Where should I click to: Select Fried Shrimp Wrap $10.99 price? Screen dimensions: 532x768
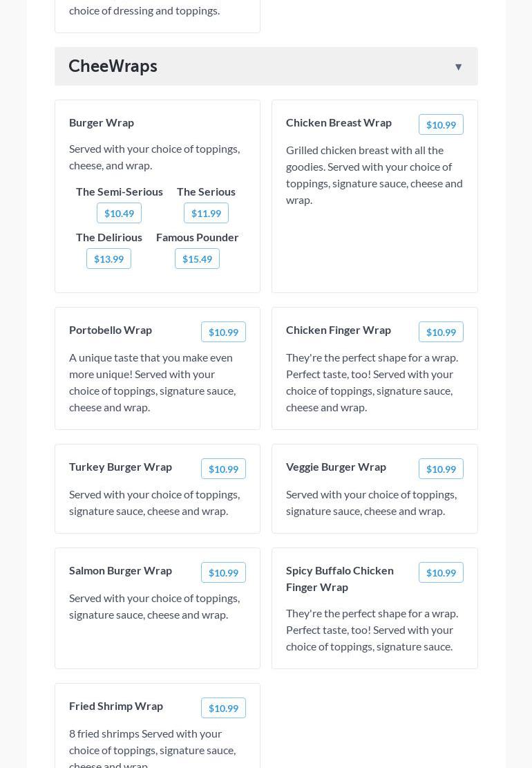pyautogui.click(x=223, y=708)
